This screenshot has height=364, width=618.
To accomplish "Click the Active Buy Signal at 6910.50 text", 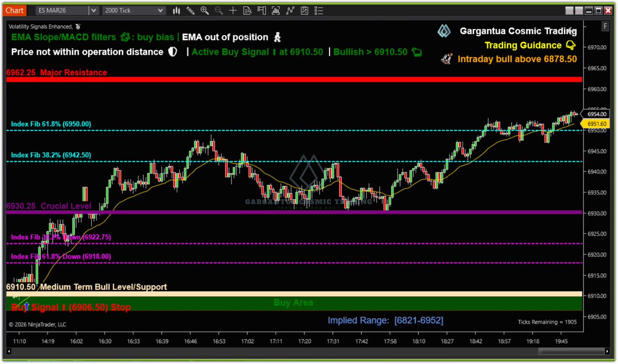I will click(x=257, y=52).
